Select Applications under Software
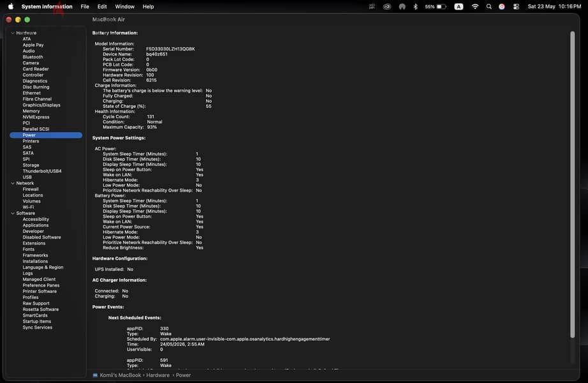This screenshot has width=588, height=383. coord(36,225)
